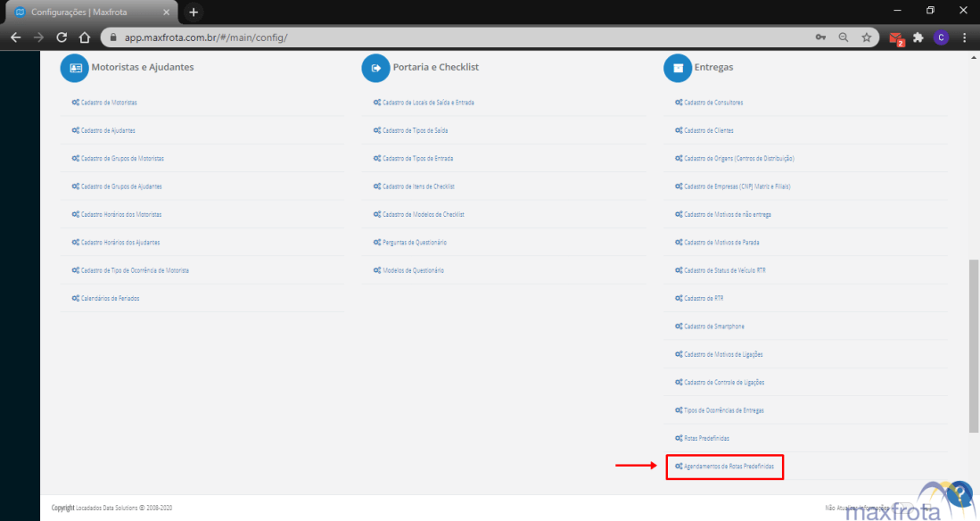Click the Motoristas e Ajudantes section icon

tap(75, 68)
